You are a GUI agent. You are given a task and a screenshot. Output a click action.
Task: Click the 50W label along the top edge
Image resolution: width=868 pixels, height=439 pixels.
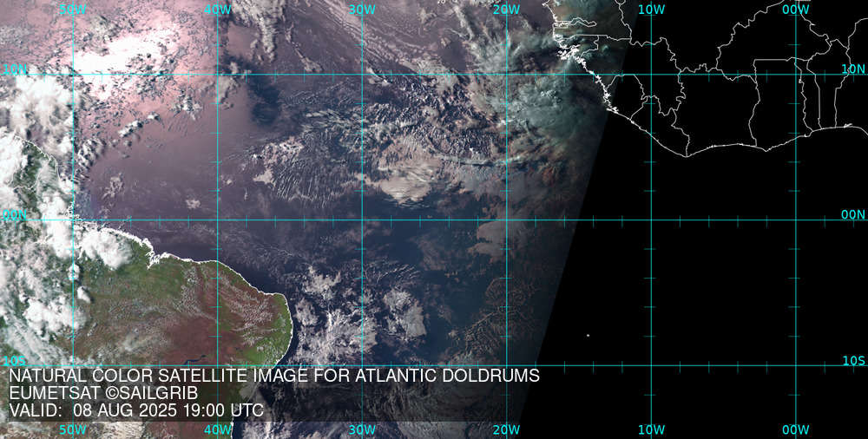(73, 10)
